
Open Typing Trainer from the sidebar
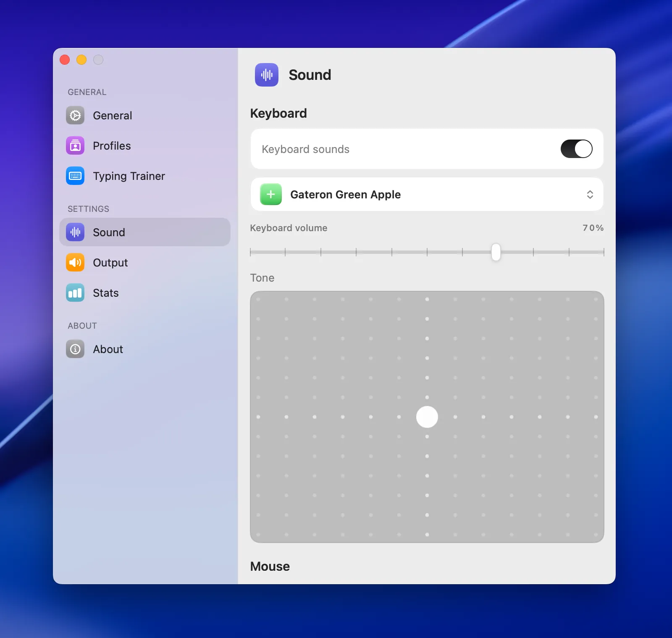145,176
